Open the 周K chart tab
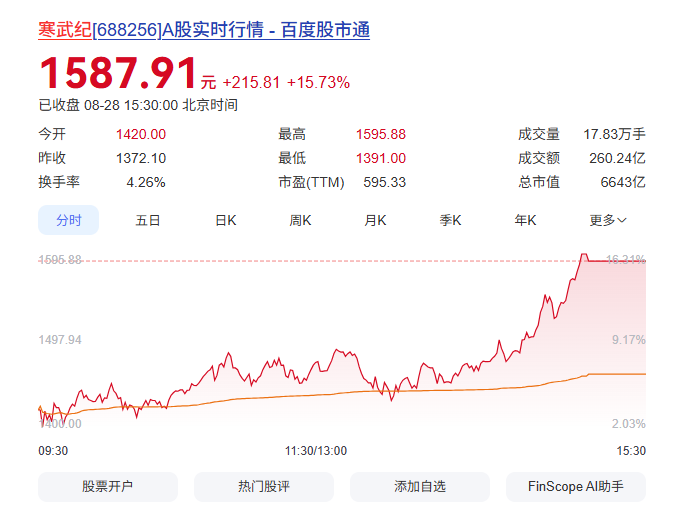The image size is (694, 524). (301, 220)
